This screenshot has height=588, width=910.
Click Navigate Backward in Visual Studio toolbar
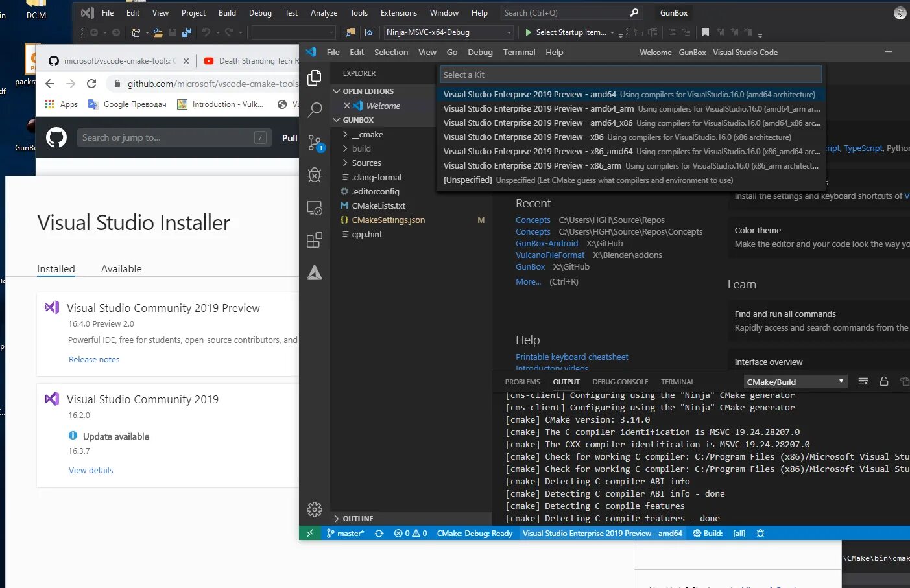click(94, 32)
